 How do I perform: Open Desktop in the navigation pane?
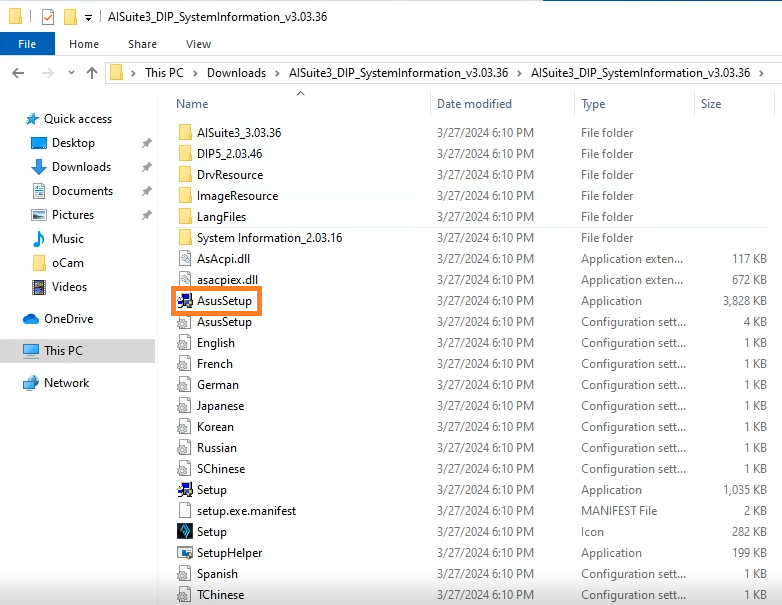[x=63, y=143]
